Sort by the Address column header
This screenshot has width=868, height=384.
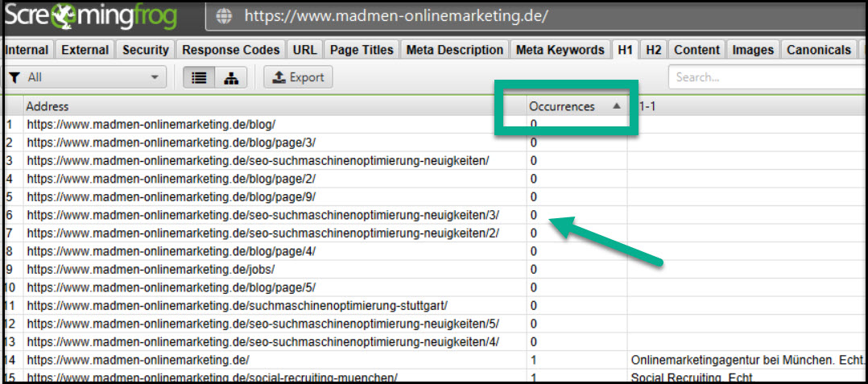point(275,106)
